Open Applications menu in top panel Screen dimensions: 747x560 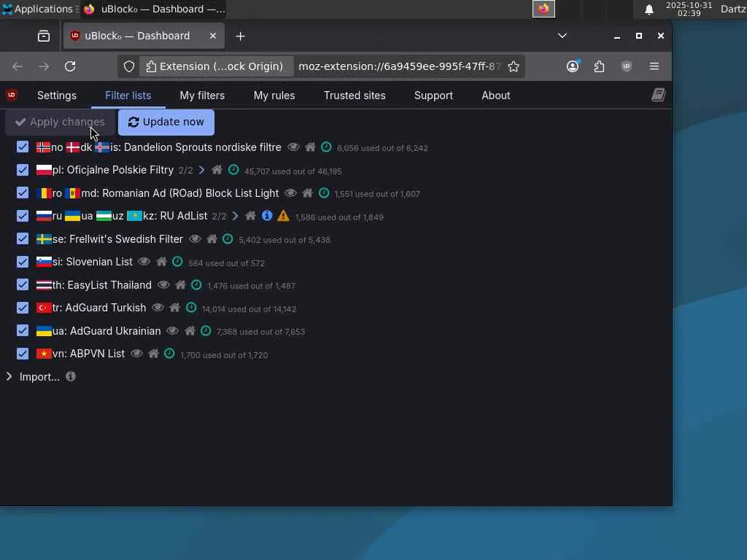click(39, 9)
